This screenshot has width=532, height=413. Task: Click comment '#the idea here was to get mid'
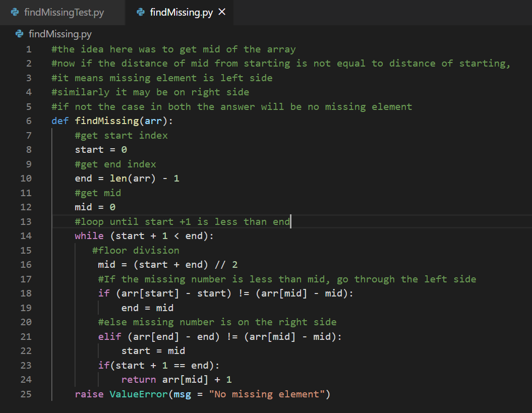173,49
